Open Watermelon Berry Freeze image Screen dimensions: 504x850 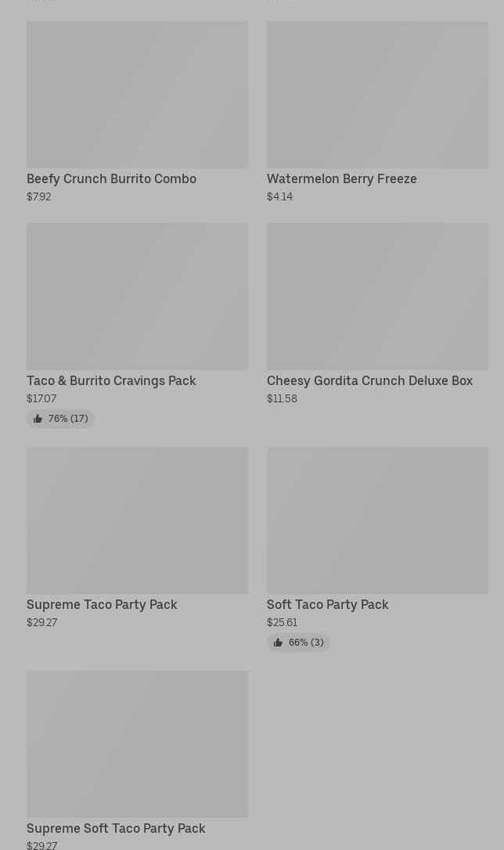377,95
